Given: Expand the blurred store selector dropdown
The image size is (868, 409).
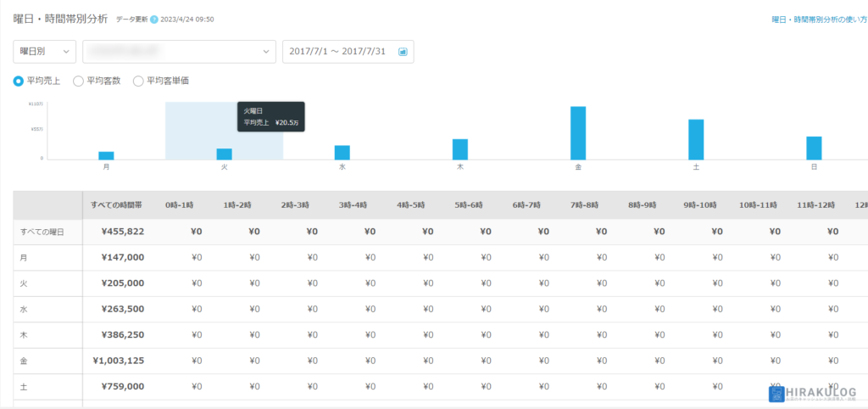Looking at the screenshot, I should click(179, 52).
